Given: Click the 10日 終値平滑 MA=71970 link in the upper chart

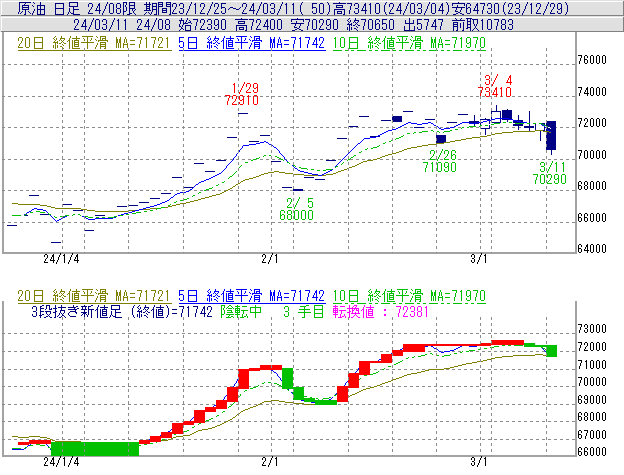Looking at the screenshot, I should [409, 43].
